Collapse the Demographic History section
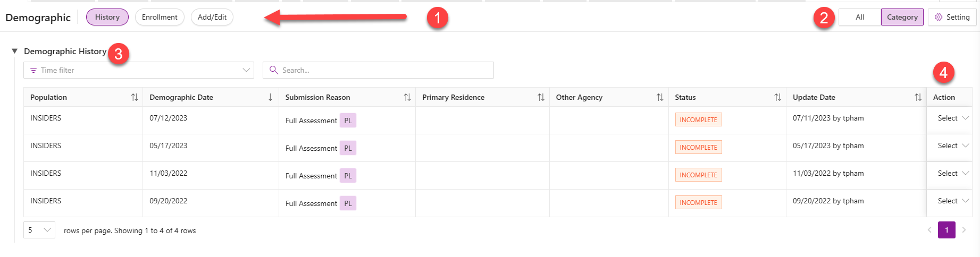 (15, 51)
